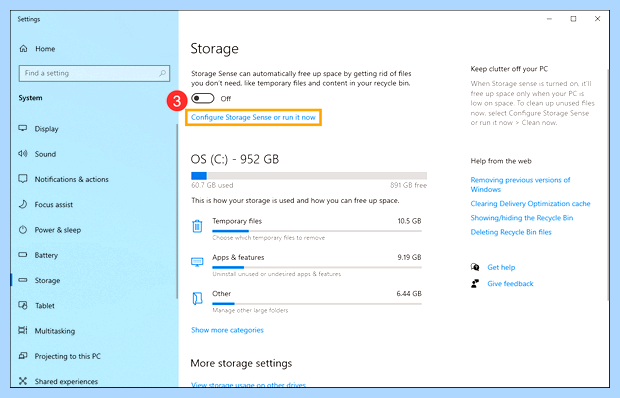
Task: Click the Storage drive icon in sidebar
Action: pos(23,280)
